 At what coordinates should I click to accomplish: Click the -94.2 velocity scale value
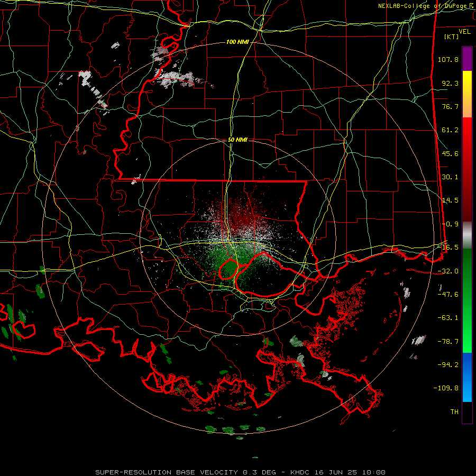tap(448, 365)
